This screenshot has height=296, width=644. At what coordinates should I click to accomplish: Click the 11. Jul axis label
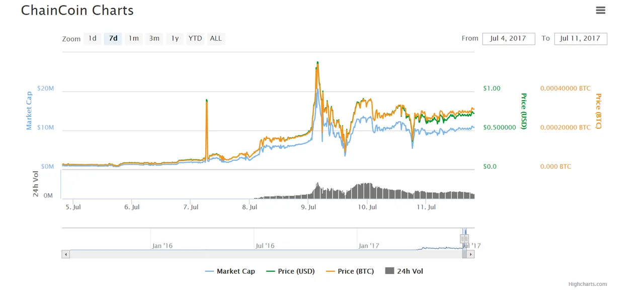coord(426,207)
